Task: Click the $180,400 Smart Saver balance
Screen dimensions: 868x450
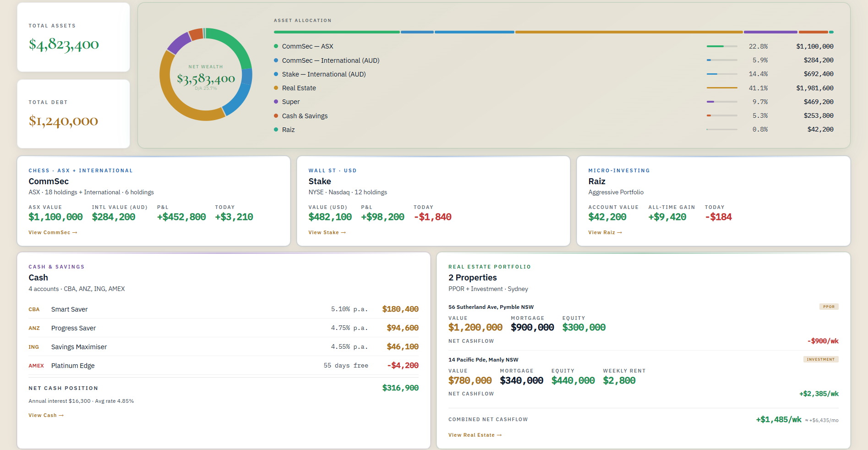Action: (x=400, y=309)
